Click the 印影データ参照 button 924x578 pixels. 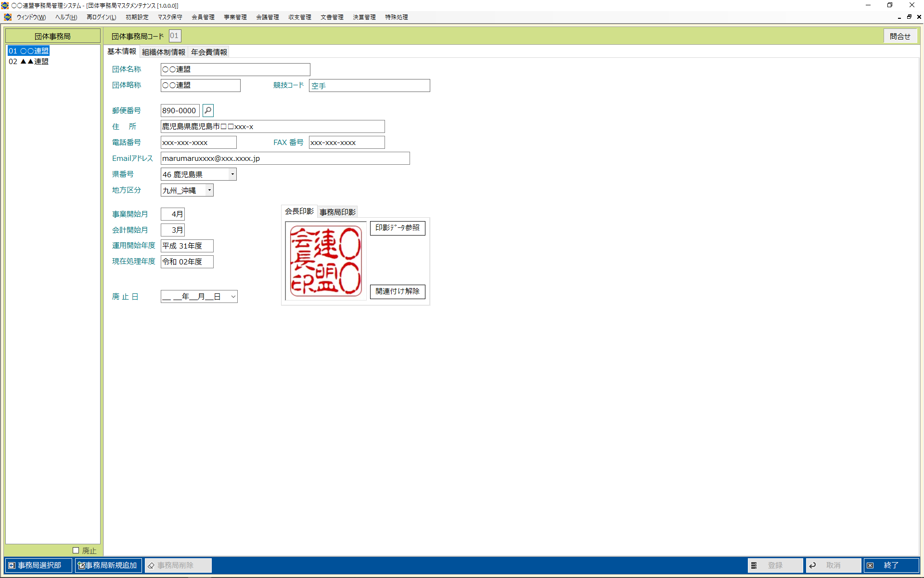pos(398,228)
